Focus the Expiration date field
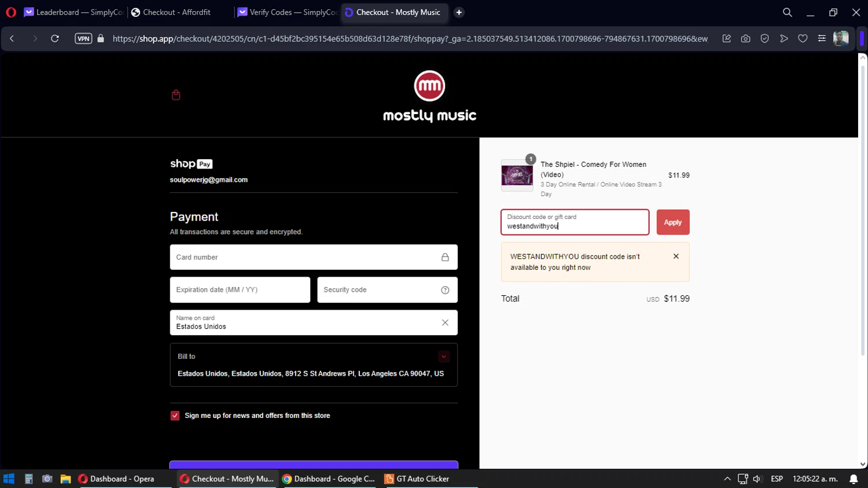 tap(240, 290)
